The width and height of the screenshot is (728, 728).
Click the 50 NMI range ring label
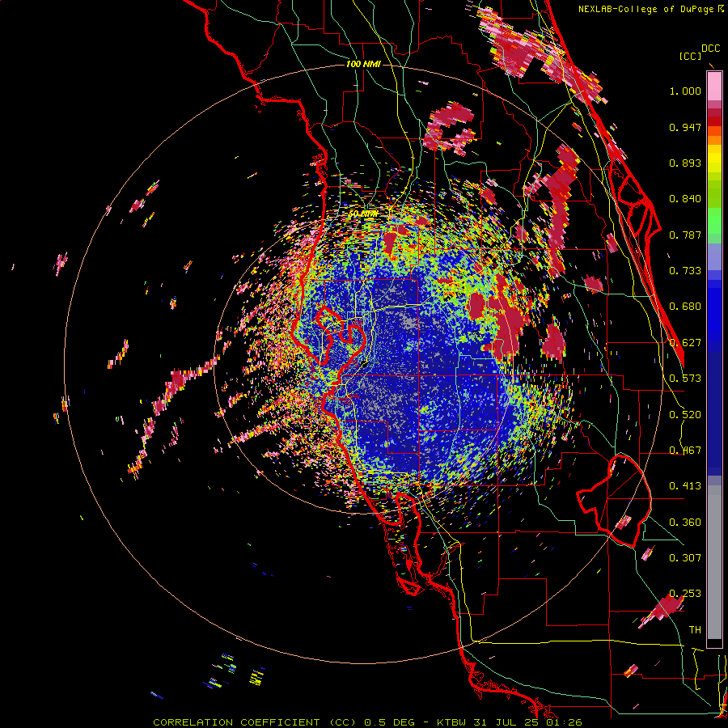[363, 214]
